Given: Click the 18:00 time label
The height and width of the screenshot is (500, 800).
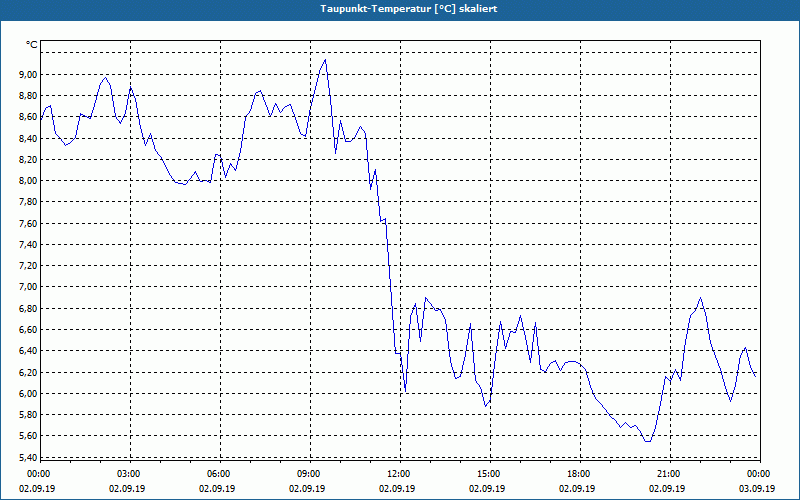Looking at the screenshot, I should pos(579,474).
